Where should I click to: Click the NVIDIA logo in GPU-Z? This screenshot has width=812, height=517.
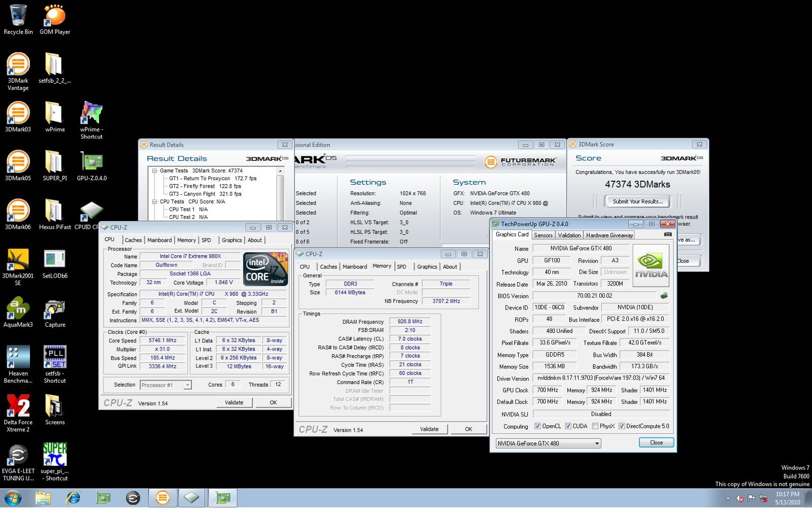click(x=651, y=266)
